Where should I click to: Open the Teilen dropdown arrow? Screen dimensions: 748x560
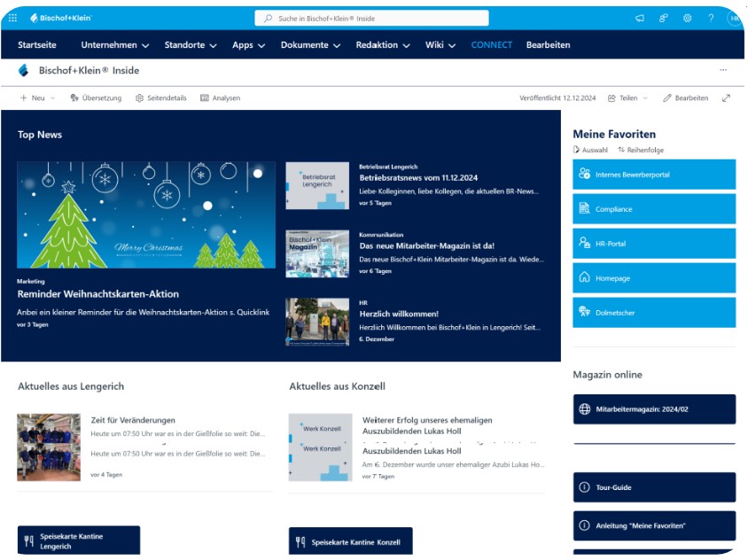pyautogui.click(x=645, y=98)
